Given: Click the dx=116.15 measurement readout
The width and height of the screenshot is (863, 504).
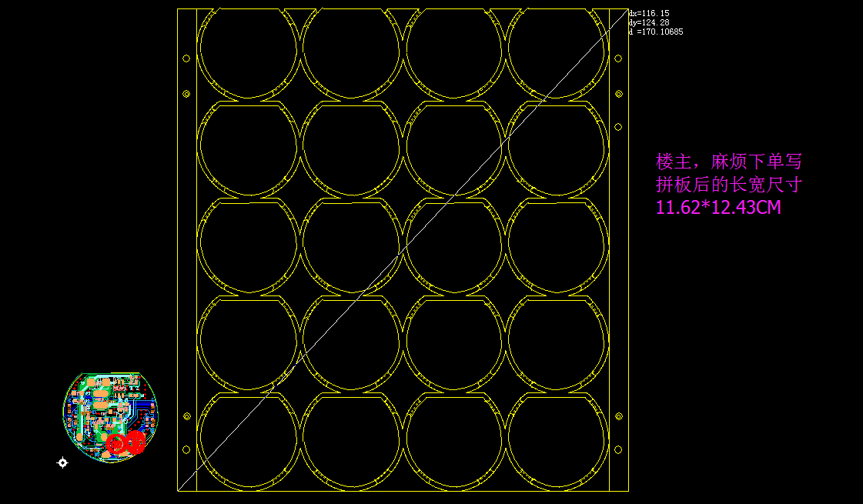Looking at the screenshot, I should [649, 14].
